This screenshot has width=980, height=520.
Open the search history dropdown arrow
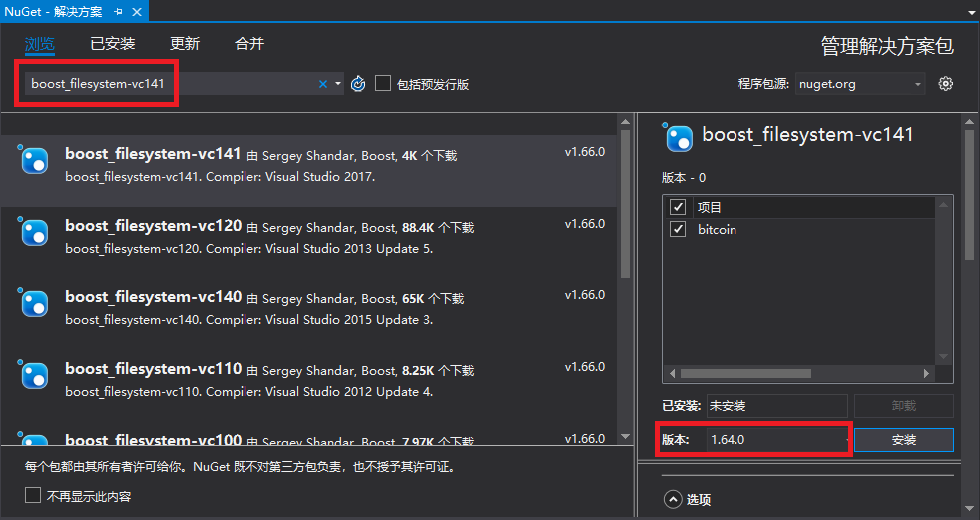click(338, 84)
